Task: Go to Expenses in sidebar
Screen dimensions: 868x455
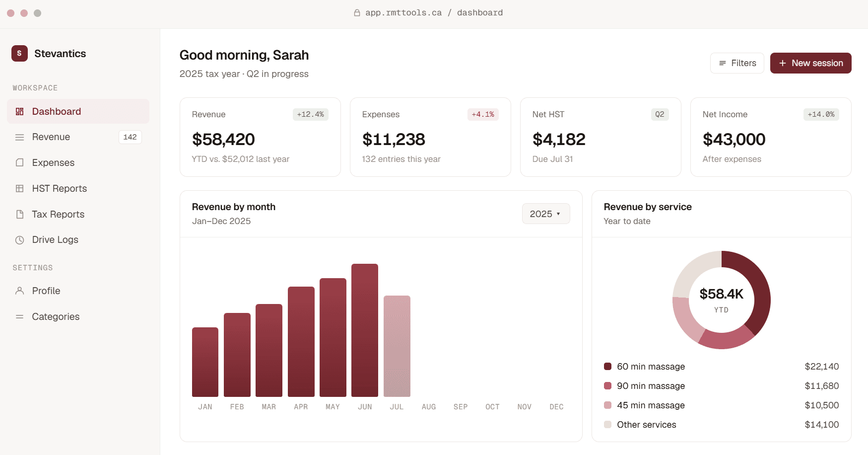Action: tap(78, 162)
